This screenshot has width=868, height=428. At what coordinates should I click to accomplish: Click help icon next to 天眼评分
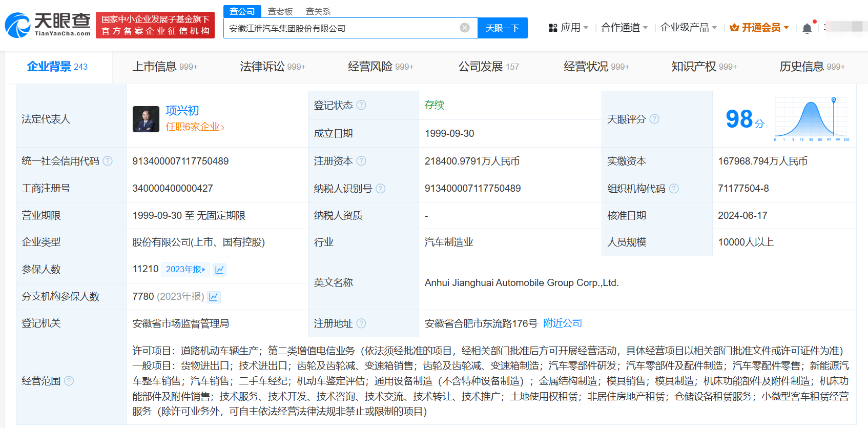[x=654, y=119]
